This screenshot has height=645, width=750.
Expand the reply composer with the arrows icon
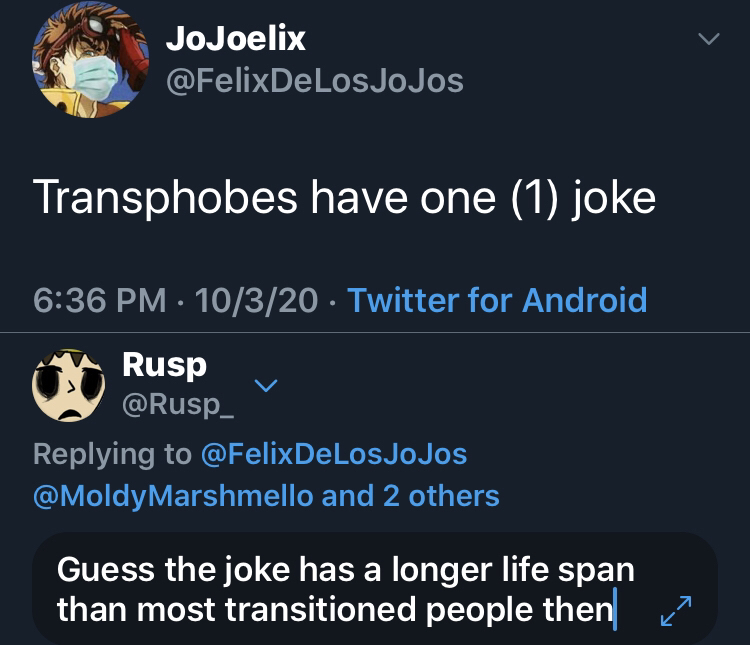point(676,611)
